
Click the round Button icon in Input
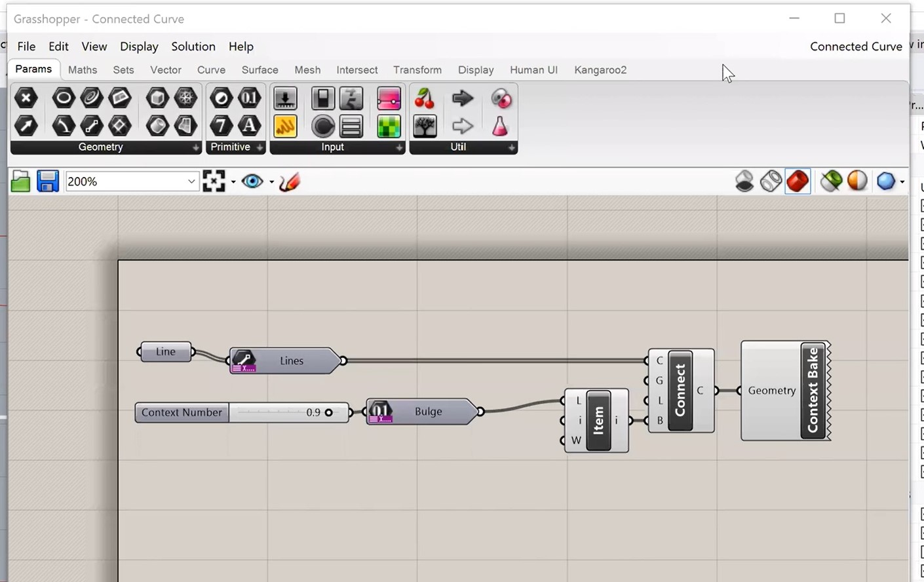pyautogui.click(x=323, y=126)
